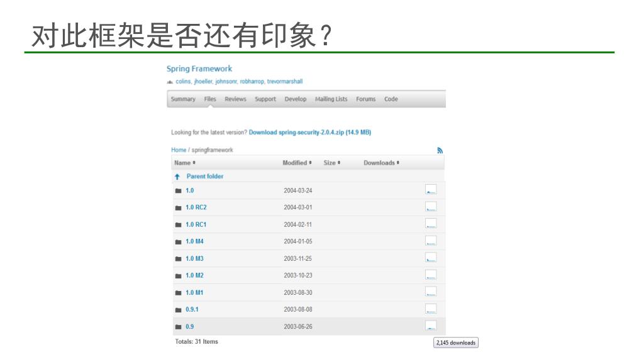Click the Spring Framework project title

(199, 69)
